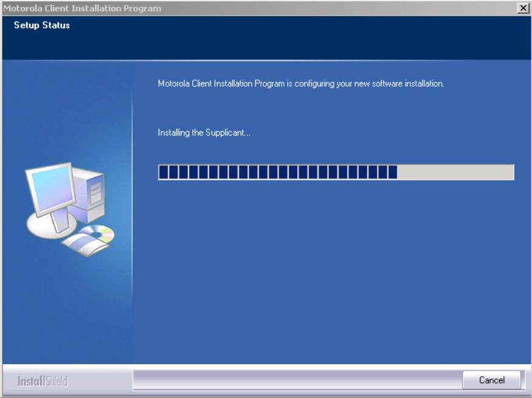Click the 'configuring your new software installation' message
532x398 pixels.
[301, 84]
